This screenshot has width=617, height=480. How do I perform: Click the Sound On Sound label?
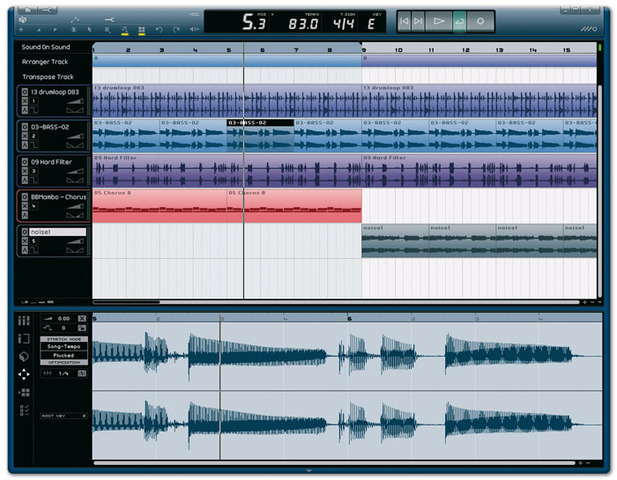coord(46,47)
